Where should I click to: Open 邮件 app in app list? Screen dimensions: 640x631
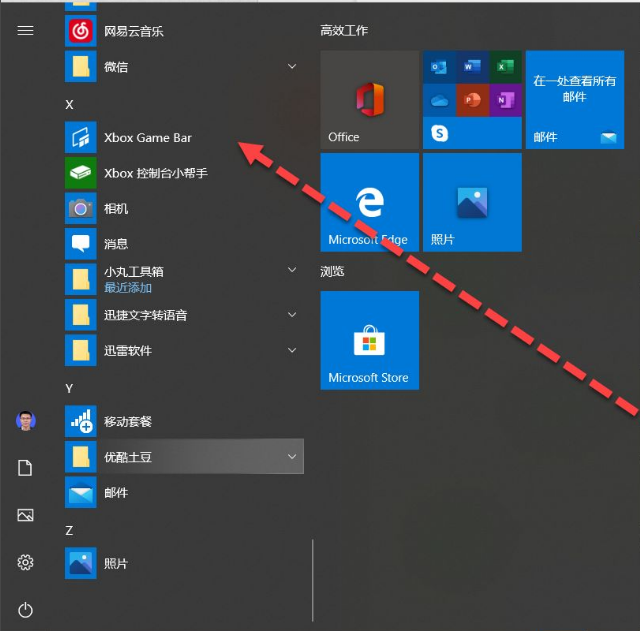pyautogui.click(x=115, y=493)
